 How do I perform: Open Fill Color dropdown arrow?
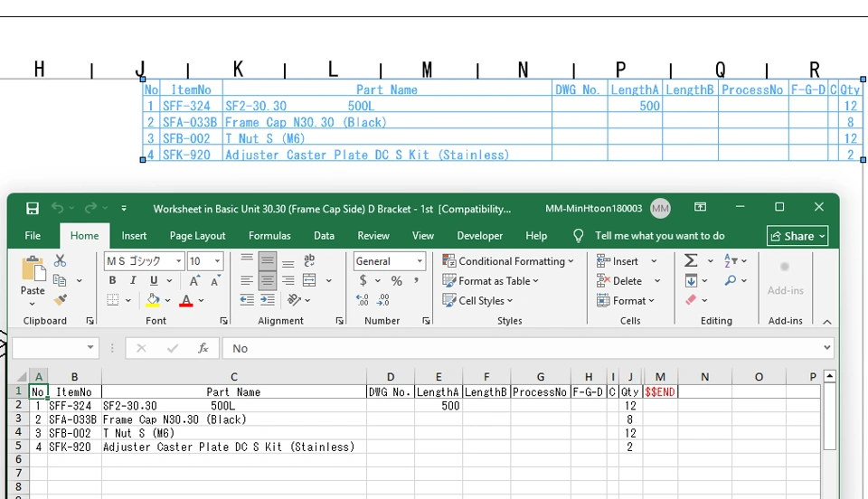[168, 300]
